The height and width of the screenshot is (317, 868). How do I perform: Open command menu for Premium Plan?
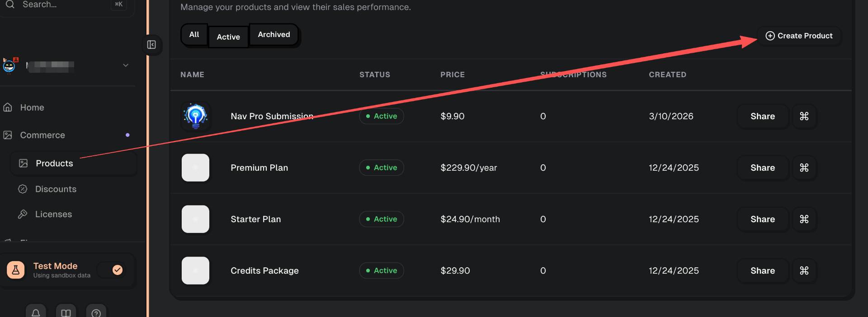804,168
